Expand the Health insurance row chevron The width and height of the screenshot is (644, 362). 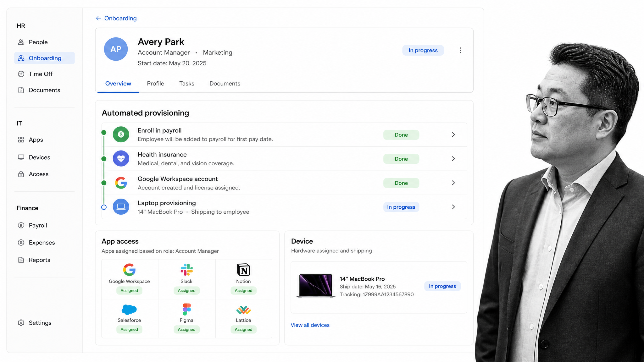453,159
